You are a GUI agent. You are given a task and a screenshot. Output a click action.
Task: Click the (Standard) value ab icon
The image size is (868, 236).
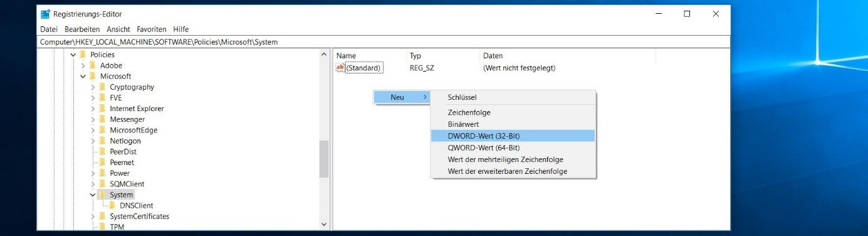(340, 68)
